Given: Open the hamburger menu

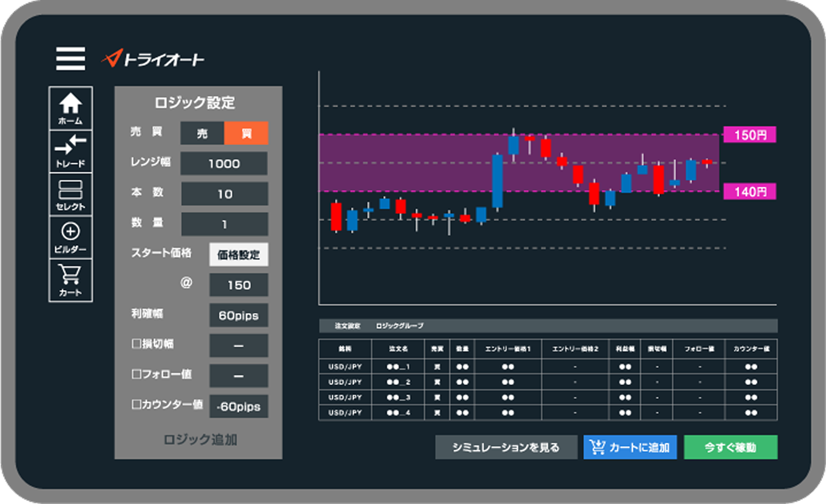Looking at the screenshot, I should pos(69,59).
